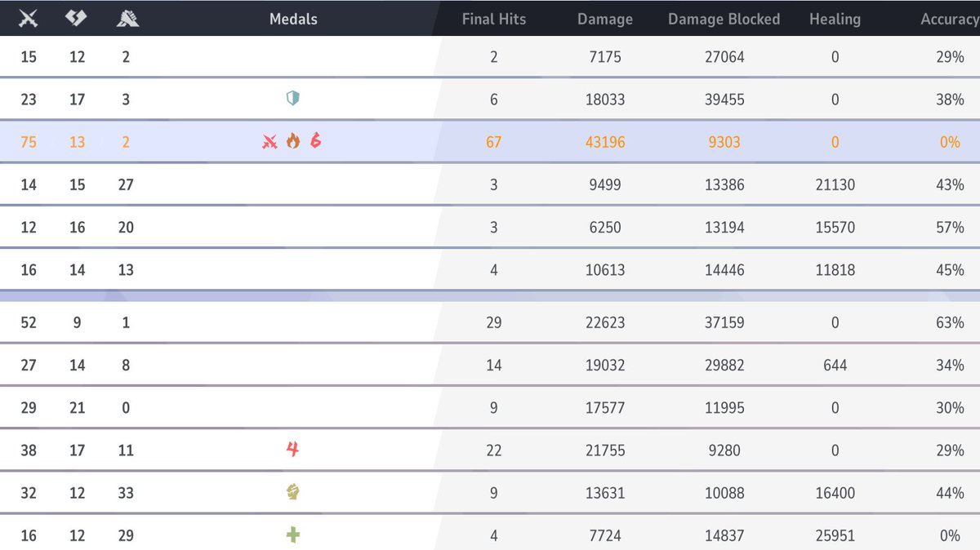Click the 21 deaths value

(x=77, y=407)
